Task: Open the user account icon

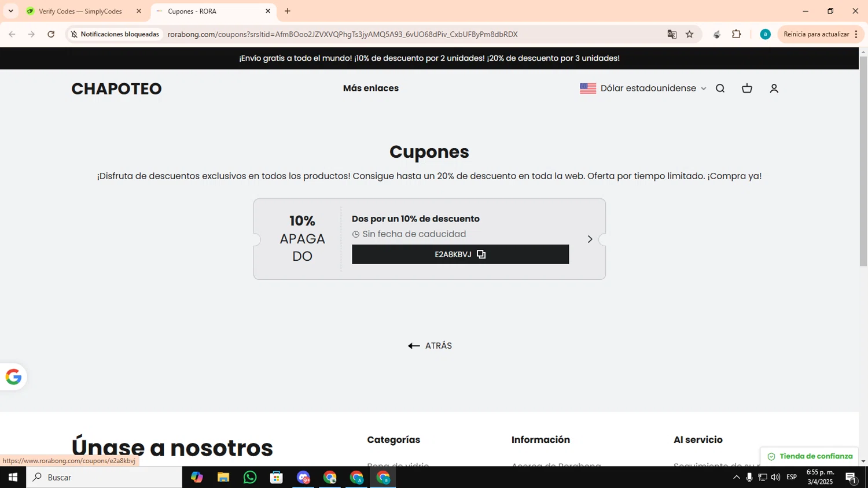Action: click(774, 88)
